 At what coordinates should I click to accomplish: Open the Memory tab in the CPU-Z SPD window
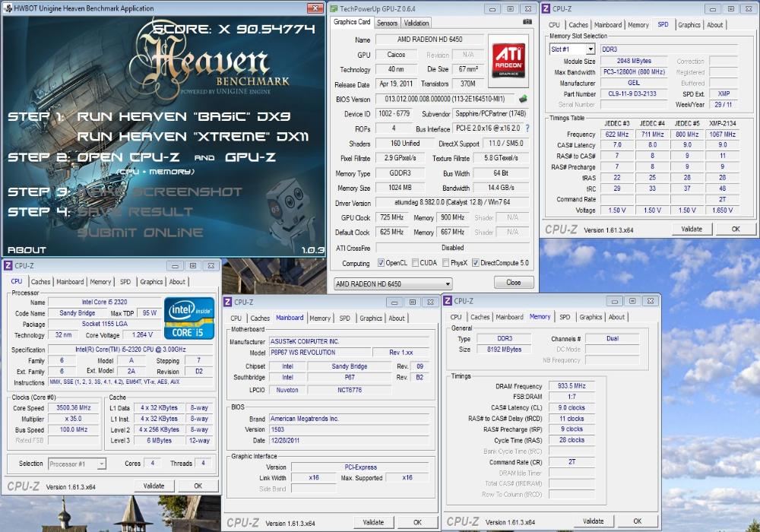pyautogui.click(x=638, y=25)
